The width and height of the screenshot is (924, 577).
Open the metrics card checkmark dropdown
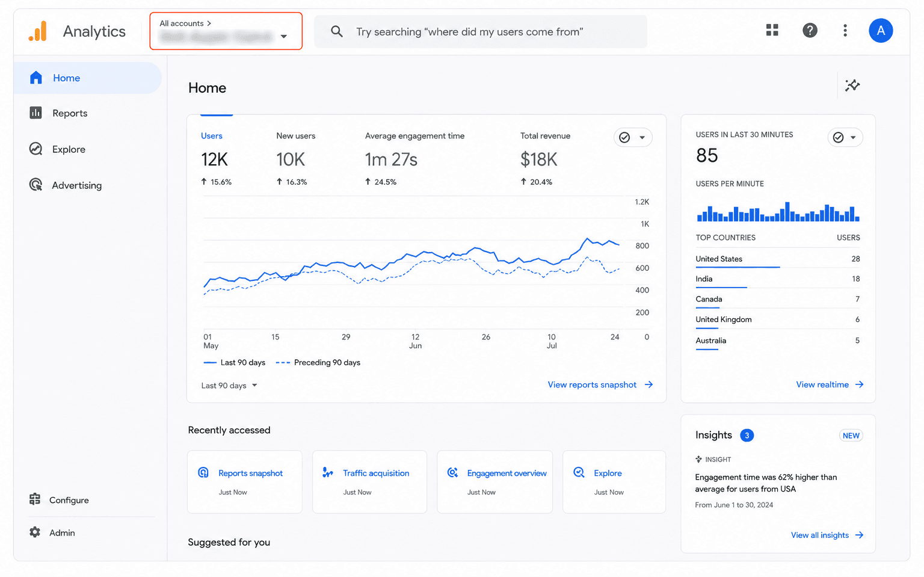pos(633,137)
